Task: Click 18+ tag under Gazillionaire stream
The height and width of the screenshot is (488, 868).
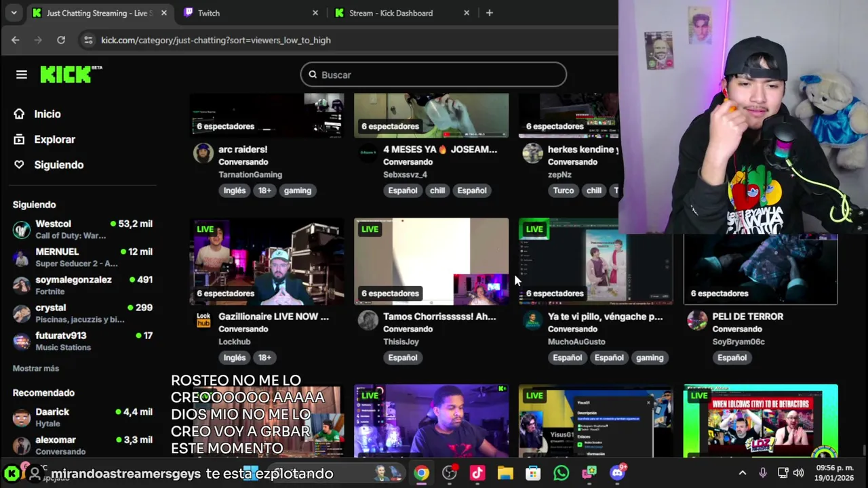Action: [x=264, y=358]
